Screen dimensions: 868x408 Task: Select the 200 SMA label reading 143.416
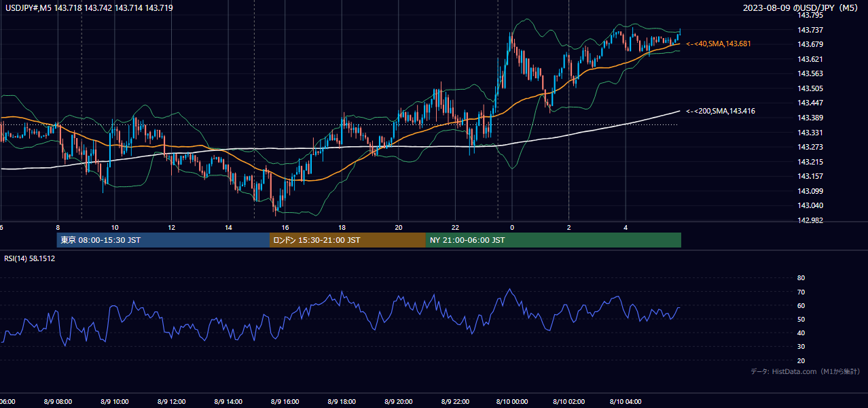721,111
